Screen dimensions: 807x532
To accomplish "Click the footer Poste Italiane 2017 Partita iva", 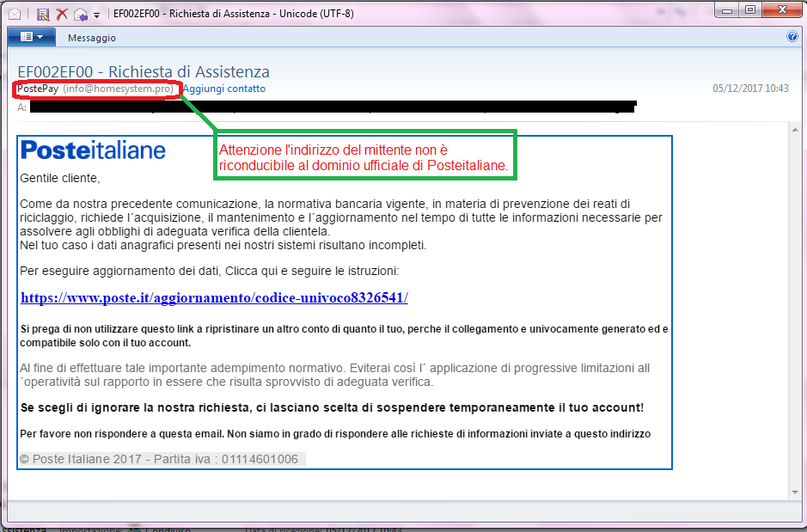I will tap(158, 459).
